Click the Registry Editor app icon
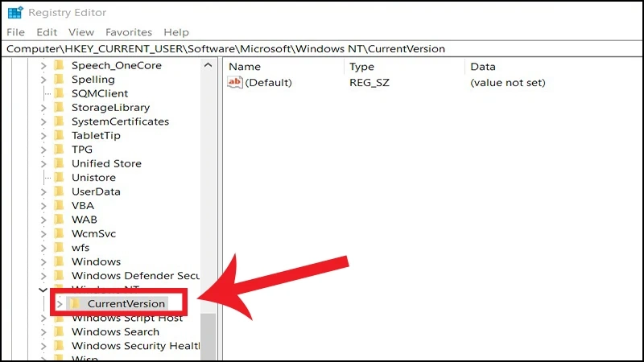The width and height of the screenshot is (644, 362). click(x=15, y=12)
